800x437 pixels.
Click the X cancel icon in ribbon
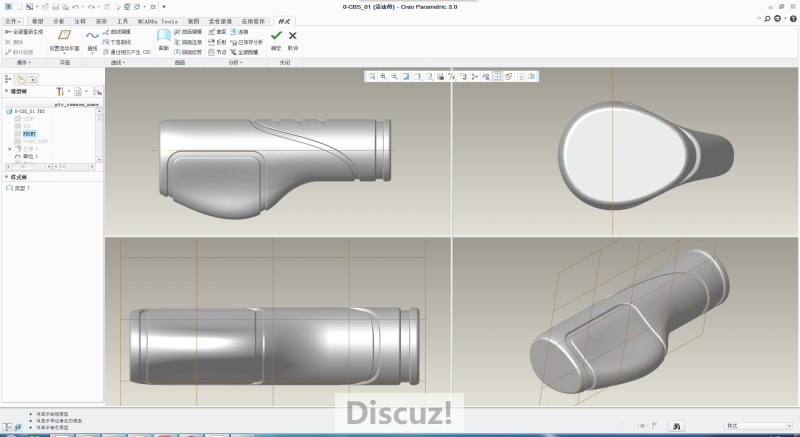pos(293,36)
